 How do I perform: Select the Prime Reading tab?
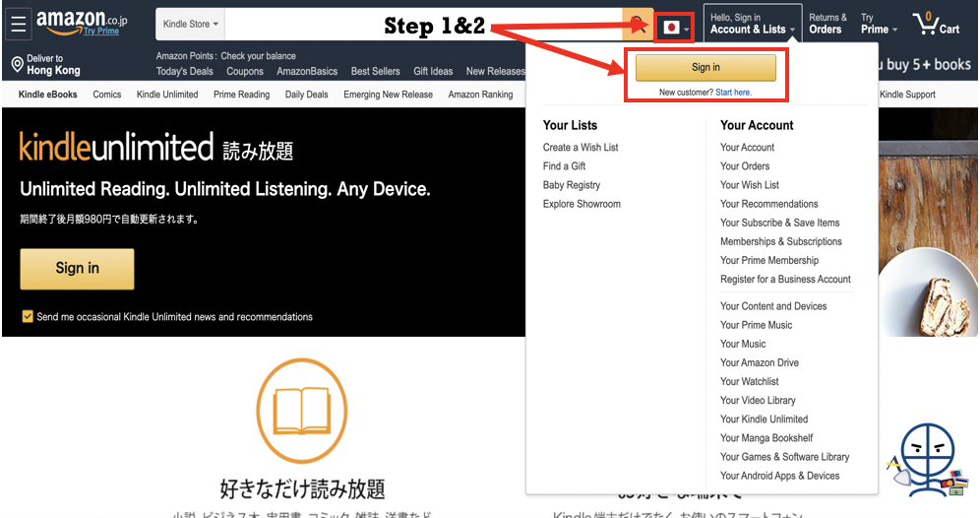point(241,95)
